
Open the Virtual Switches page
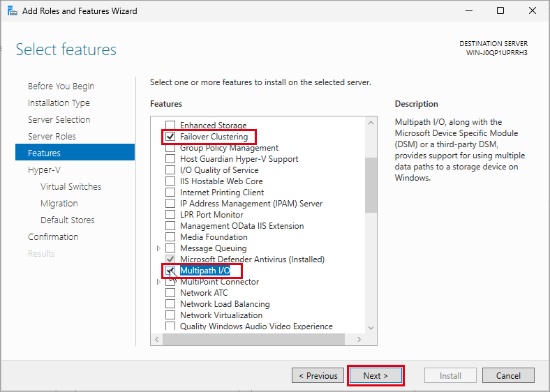[71, 186]
